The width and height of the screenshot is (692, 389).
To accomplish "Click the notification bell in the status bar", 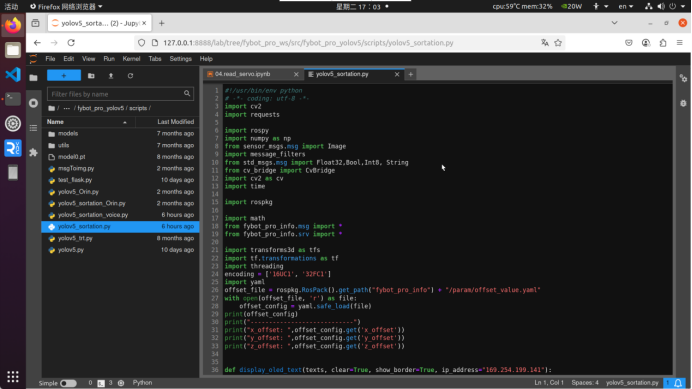I will pyautogui.click(x=678, y=383).
